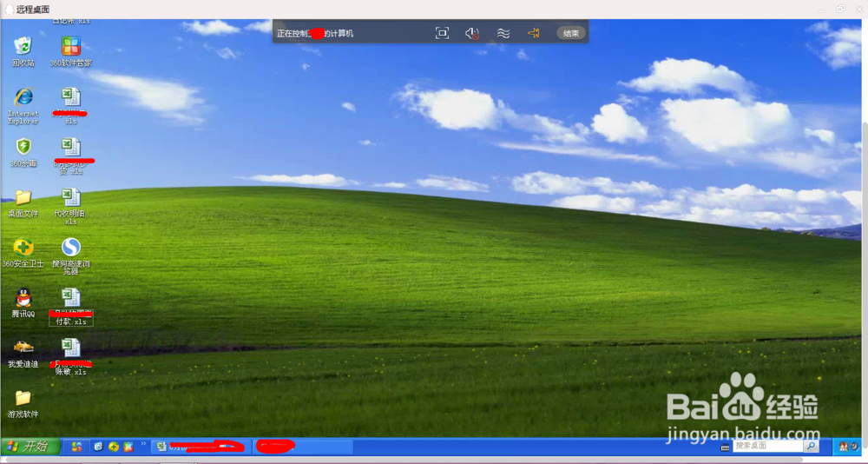Screen dimensions: 868x464
Task: Launch Internet Explorer from the desktop
Action: 23,105
